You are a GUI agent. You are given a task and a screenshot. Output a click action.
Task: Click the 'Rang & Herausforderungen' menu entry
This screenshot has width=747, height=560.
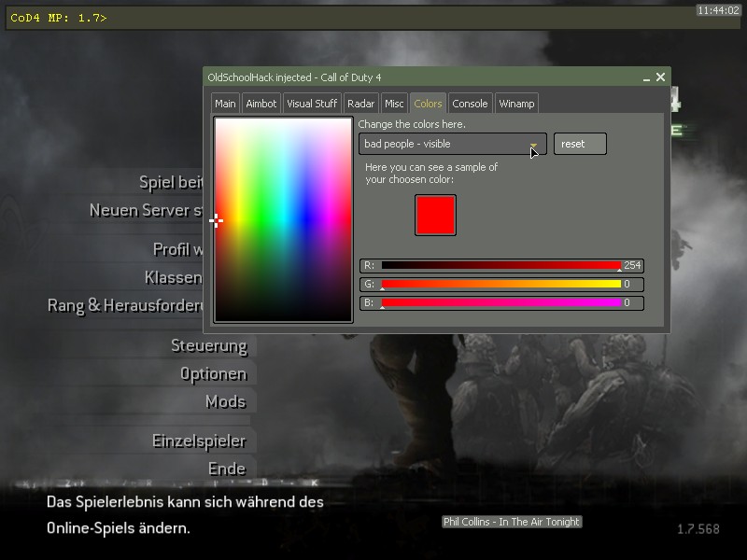click(125, 305)
